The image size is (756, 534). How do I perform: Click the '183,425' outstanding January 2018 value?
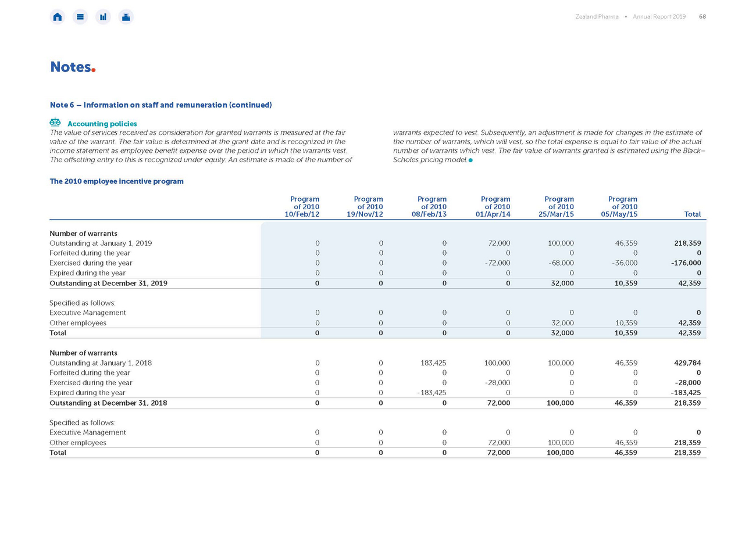pos(433,363)
